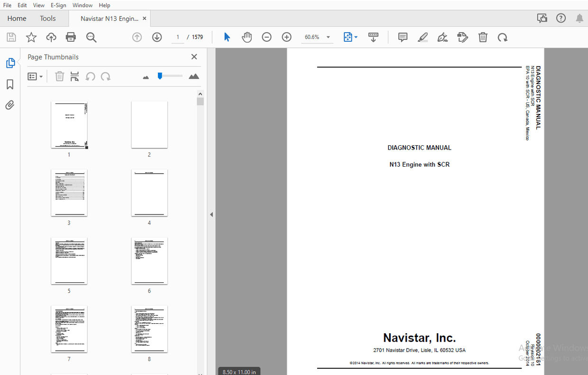Open the E-Sign menu
588x375 pixels.
pyautogui.click(x=58, y=5)
